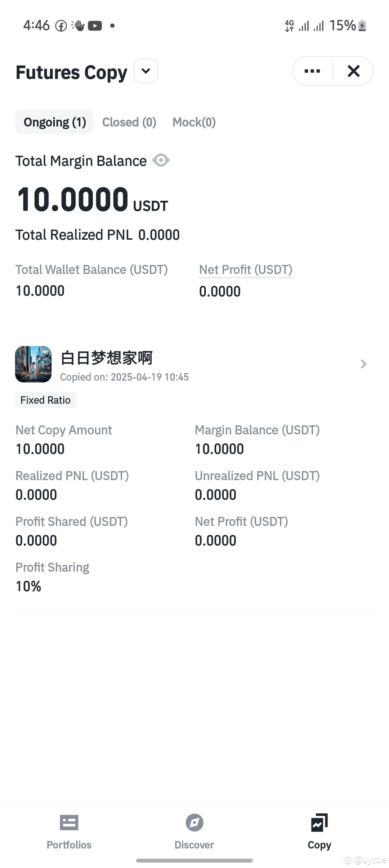Open trader name 白日梦想家啊
Image resolution: width=389 pixels, height=868 pixels.
coord(106,358)
